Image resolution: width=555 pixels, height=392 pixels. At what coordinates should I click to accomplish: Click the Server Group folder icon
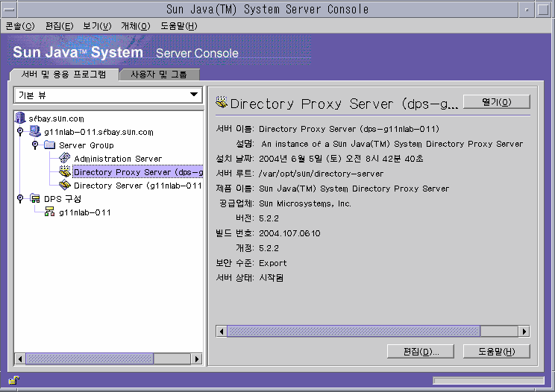pyautogui.click(x=49, y=145)
